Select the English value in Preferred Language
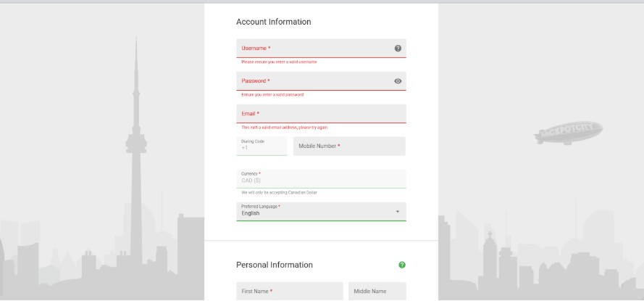 click(x=251, y=214)
